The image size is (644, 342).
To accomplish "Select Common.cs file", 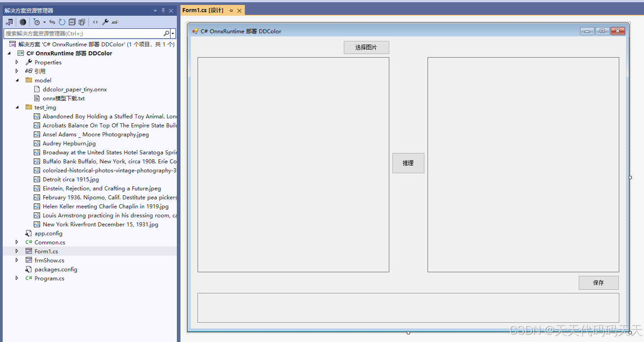I will [x=50, y=242].
